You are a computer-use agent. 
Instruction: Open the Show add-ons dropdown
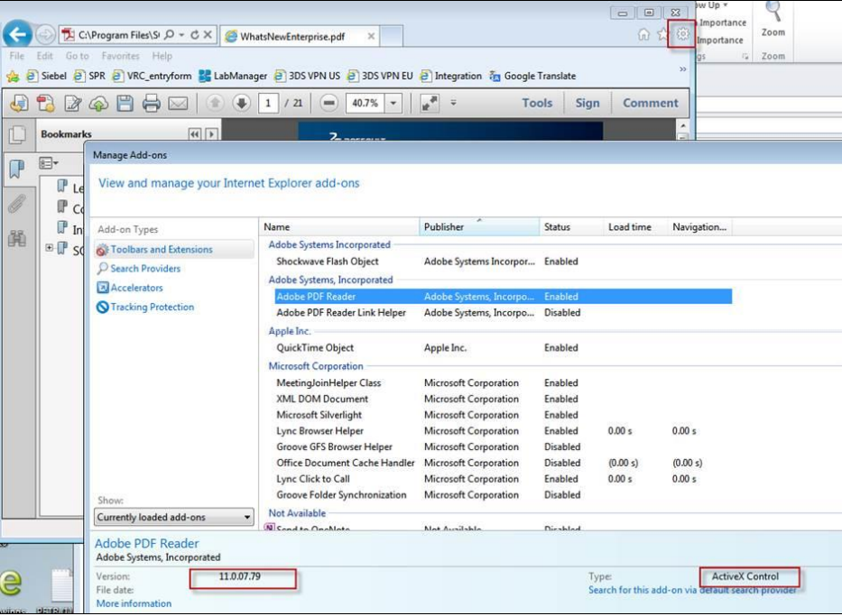coord(174,518)
